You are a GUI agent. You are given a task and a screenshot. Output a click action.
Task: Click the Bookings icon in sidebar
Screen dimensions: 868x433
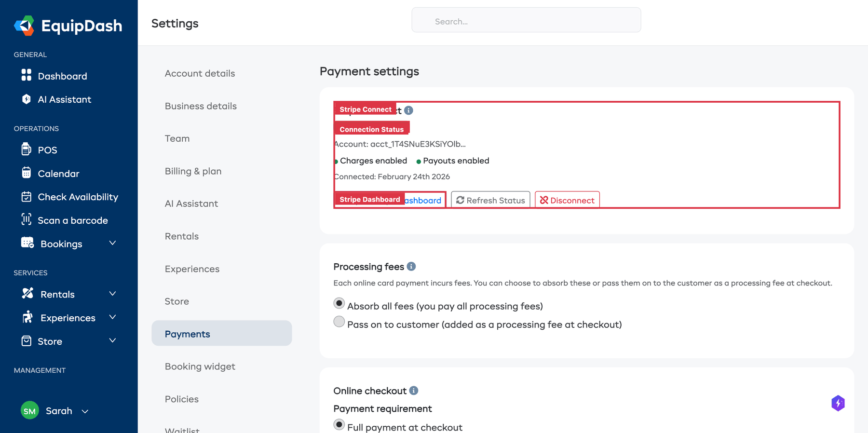click(27, 243)
